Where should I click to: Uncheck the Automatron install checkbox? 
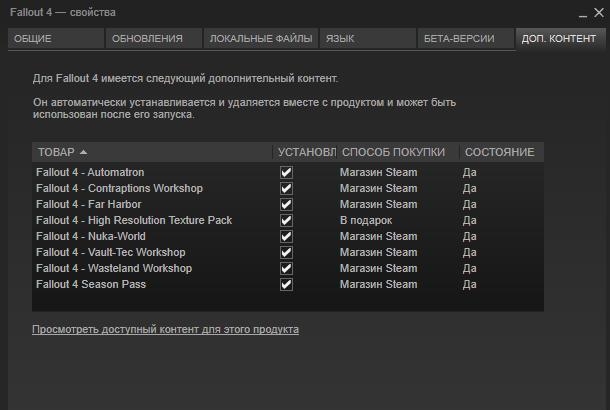286,172
